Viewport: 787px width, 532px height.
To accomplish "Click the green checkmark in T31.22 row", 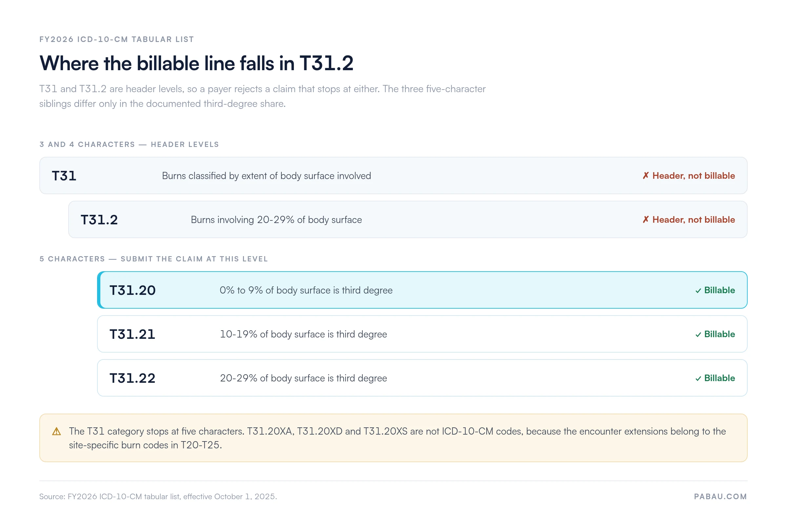I will coord(698,379).
